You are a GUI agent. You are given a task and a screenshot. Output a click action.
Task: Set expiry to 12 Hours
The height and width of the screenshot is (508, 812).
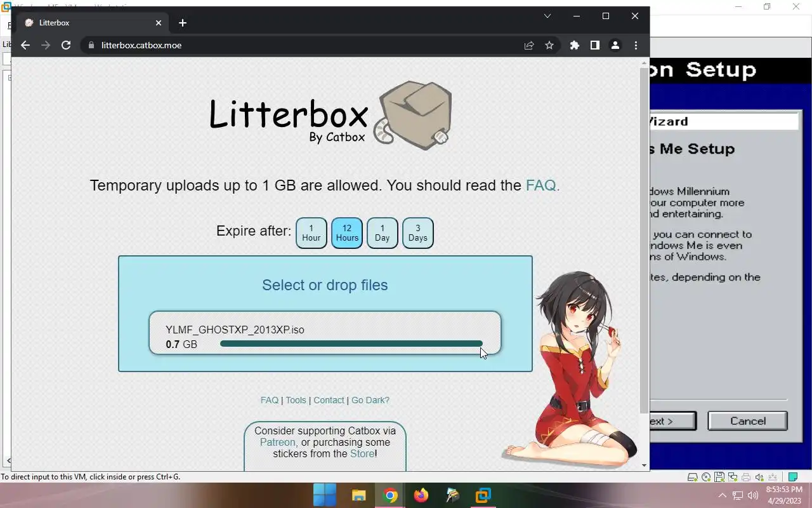[x=347, y=233]
